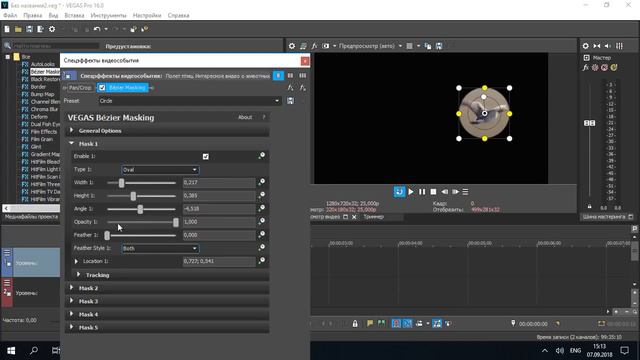This screenshot has height=360, width=640.
Task: Toggle animation keyframe for Height 1
Action: tap(262, 195)
